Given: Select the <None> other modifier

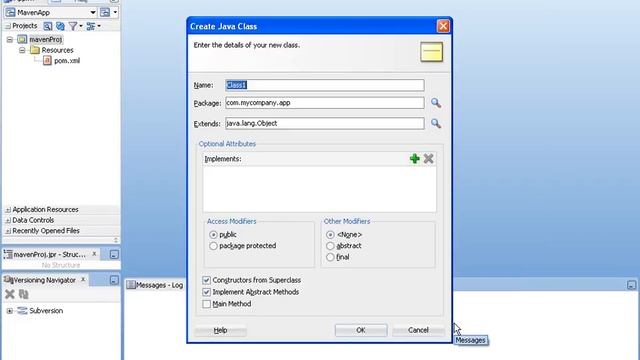Looking at the screenshot, I should (x=330, y=235).
